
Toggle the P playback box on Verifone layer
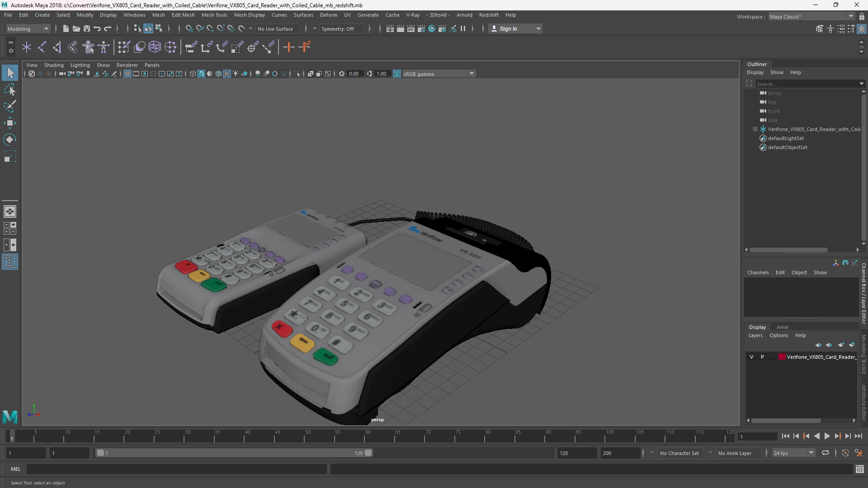point(762,357)
